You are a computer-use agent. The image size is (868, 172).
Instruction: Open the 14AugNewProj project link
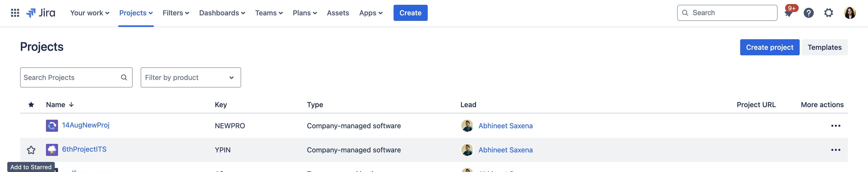click(86, 125)
